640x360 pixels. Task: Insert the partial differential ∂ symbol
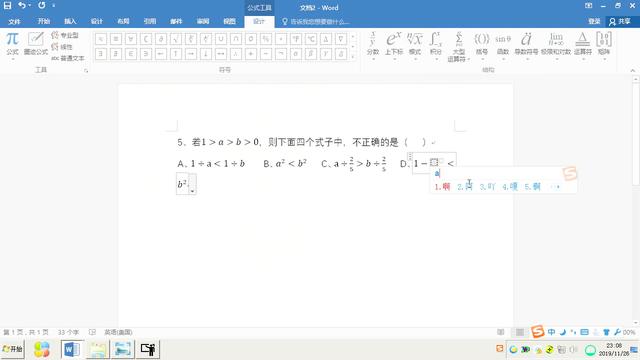pos(161,39)
